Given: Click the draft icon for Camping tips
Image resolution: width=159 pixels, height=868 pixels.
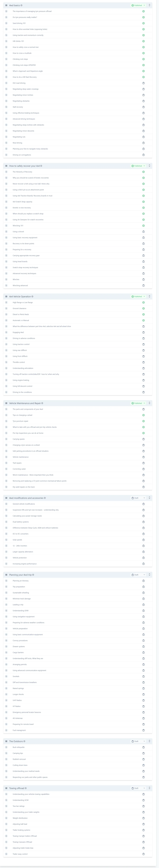Looking at the screenshot, I should (143, 753).
